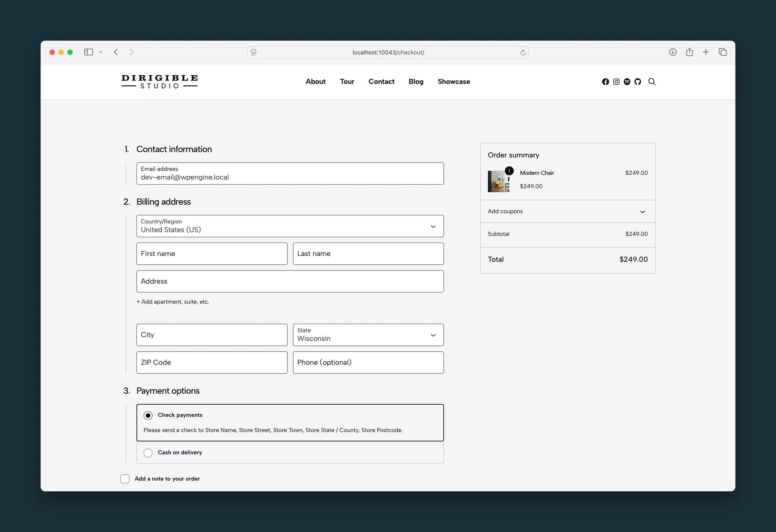This screenshot has width=776, height=532.
Task: Click the Total $249.00 amount
Action: [x=633, y=260]
